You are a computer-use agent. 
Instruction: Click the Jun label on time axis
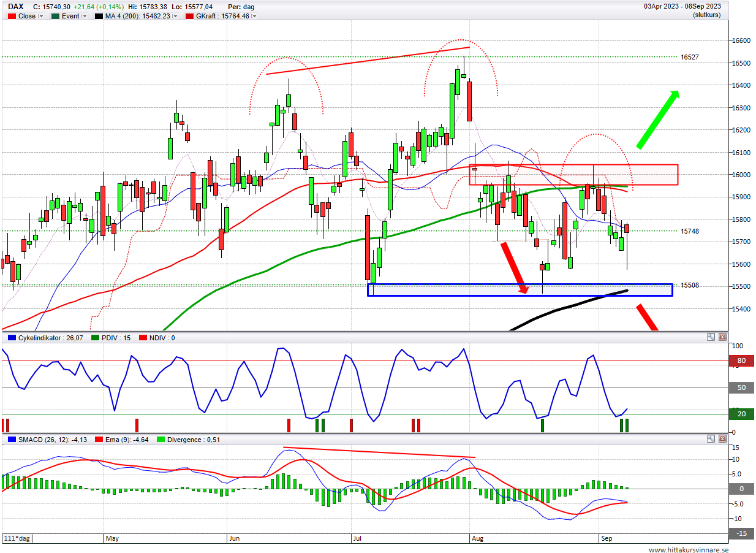pyautogui.click(x=234, y=539)
